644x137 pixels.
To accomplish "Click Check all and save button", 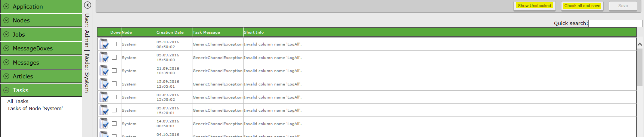I will click(x=582, y=6).
